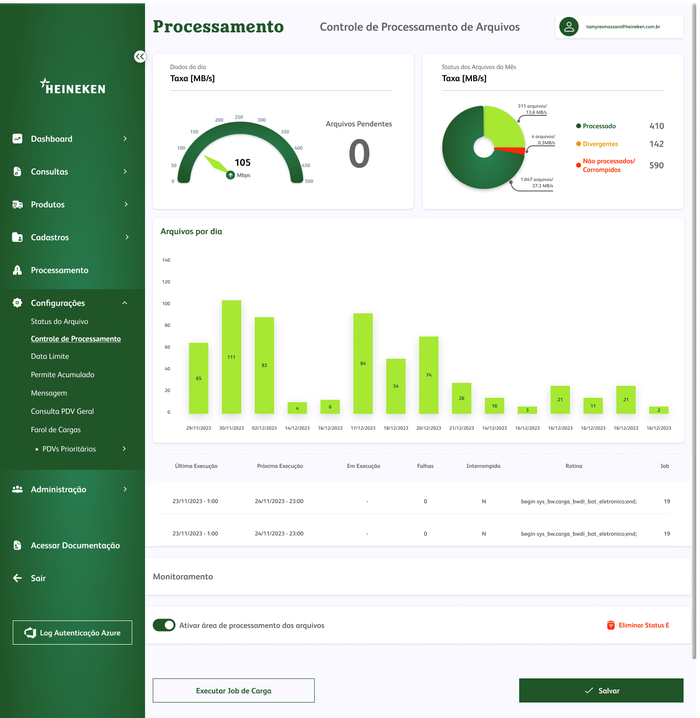The height and width of the screenshot is (718, 700).
Task: Click the Processado legend dot
Action: 578,125
